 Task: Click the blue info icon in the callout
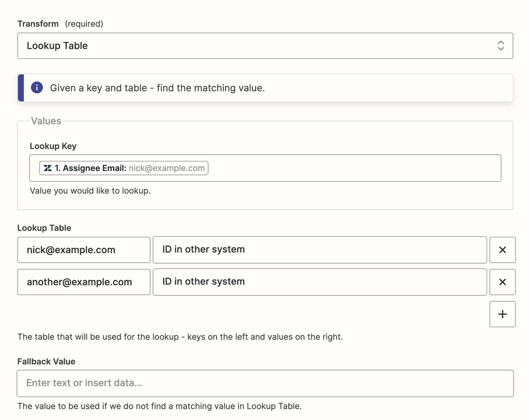[37, 87]
